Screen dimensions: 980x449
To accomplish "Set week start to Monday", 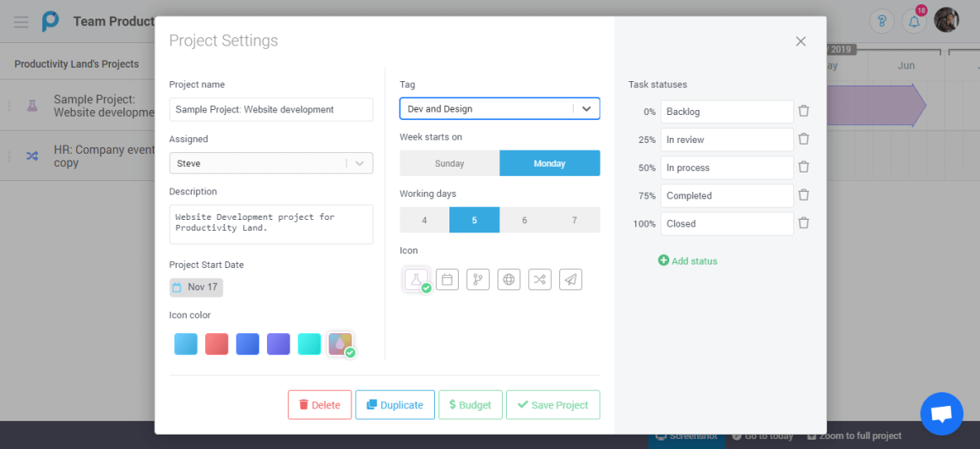I will (549, 163).
